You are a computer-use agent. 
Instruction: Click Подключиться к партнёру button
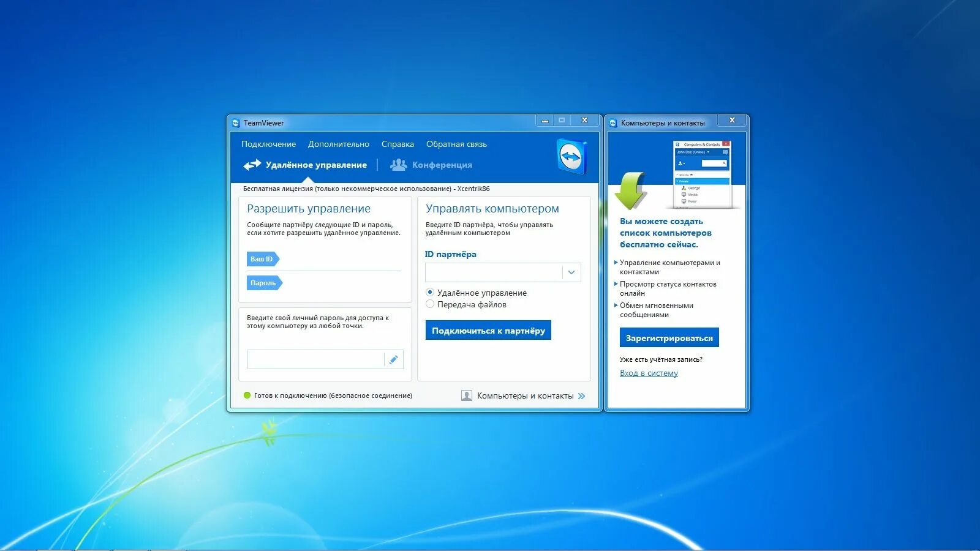[x=488, y=330]
